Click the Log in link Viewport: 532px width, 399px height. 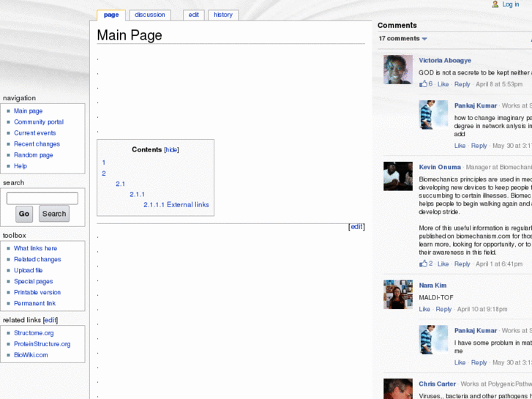coord(511,4)
